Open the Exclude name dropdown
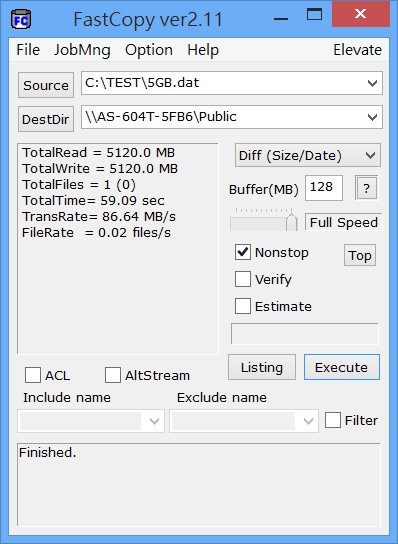398x544 pixels. 244,421
